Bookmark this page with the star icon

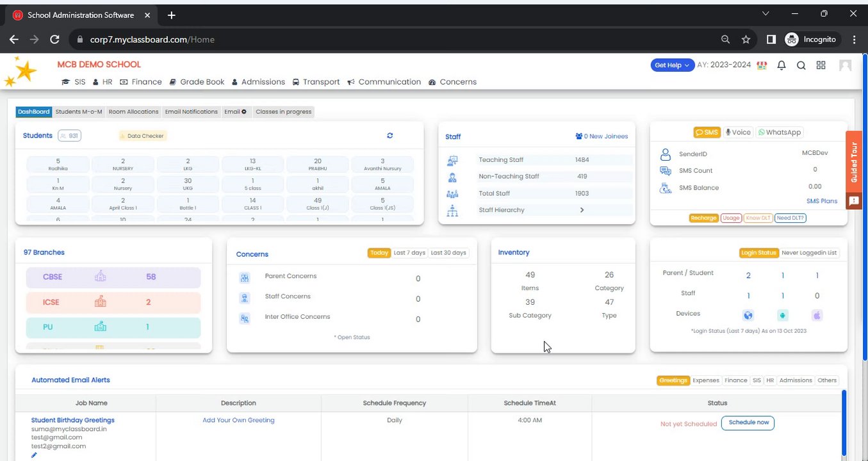[x=746, y=40]
